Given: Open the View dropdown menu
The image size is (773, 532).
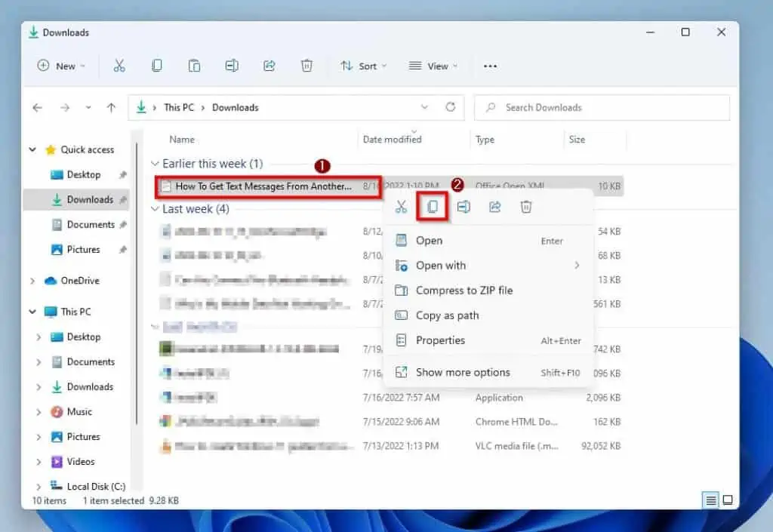Looking at the screenshot, I should (x=433, y=66).
